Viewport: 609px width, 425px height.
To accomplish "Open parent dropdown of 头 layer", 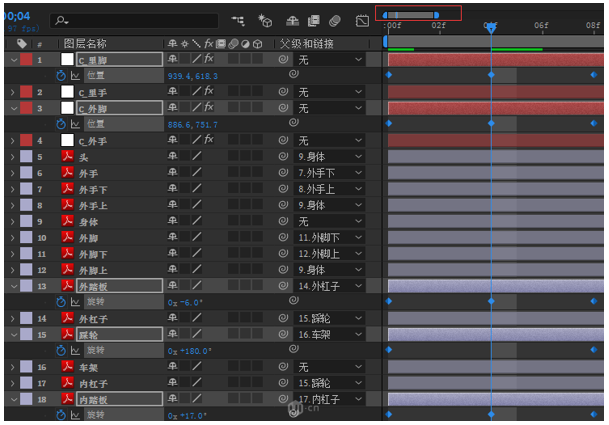I will [329, 157].
